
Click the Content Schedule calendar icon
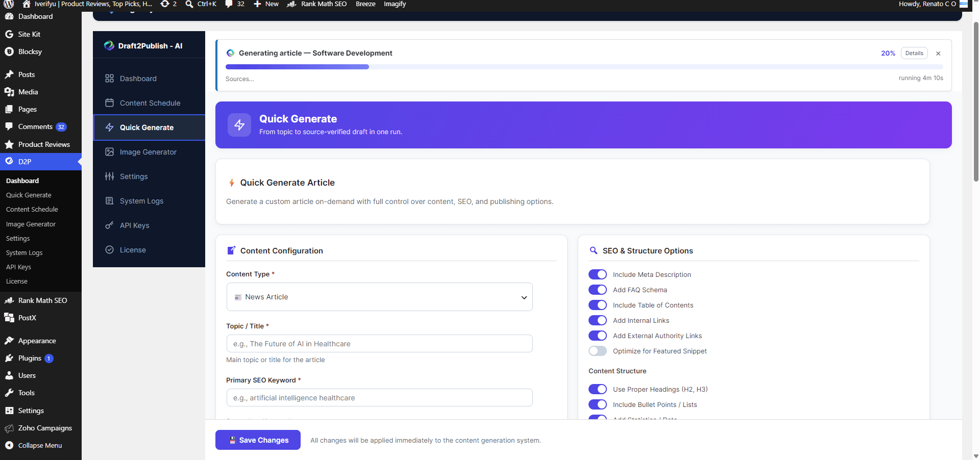109,103
